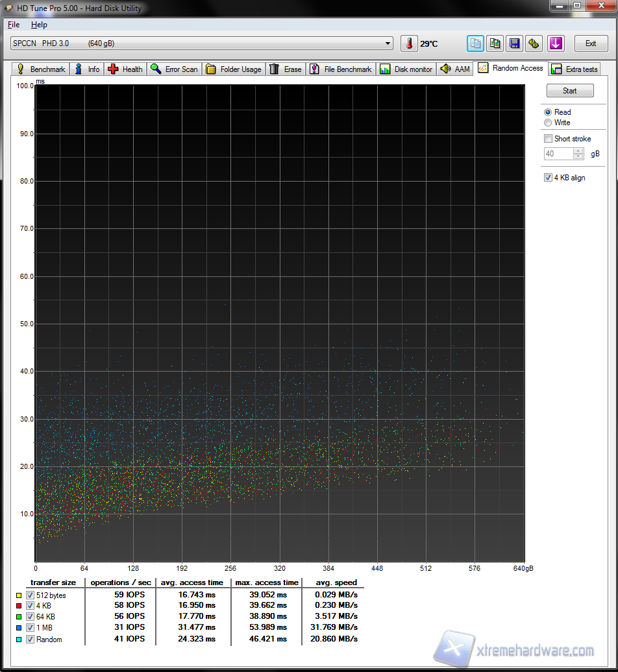Select the Write radio button

pyautogui.click(x=549, y=123)
